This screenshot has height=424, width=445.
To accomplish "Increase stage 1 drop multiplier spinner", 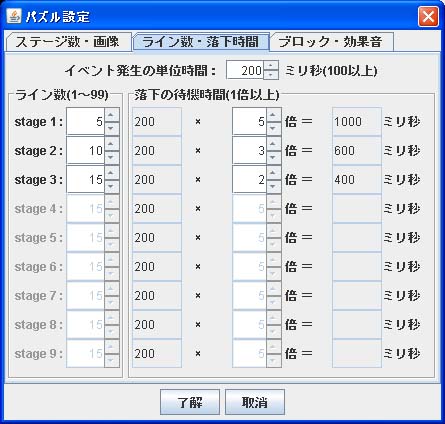I will click(x=274, y=115).
